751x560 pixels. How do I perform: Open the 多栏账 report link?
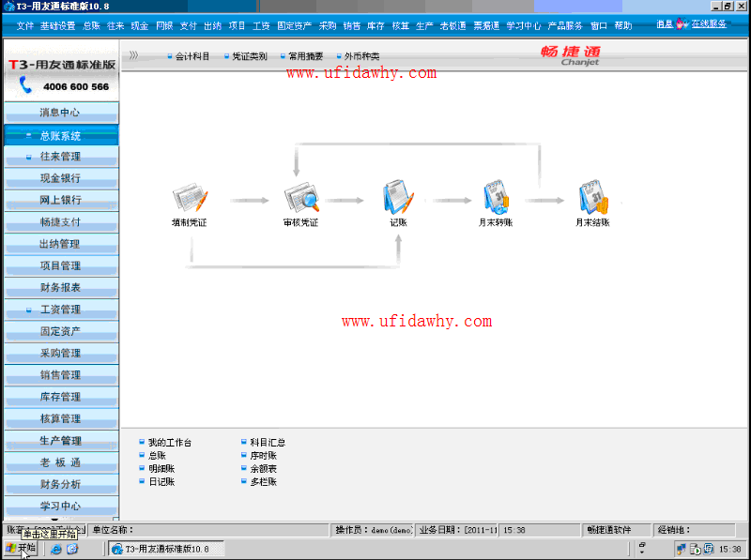tap(264, 482)
